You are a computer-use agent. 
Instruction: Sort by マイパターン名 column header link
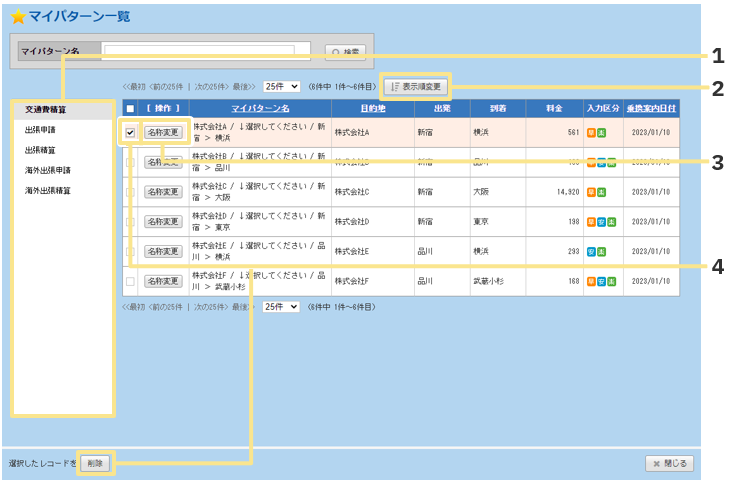[x=260, y=108]
